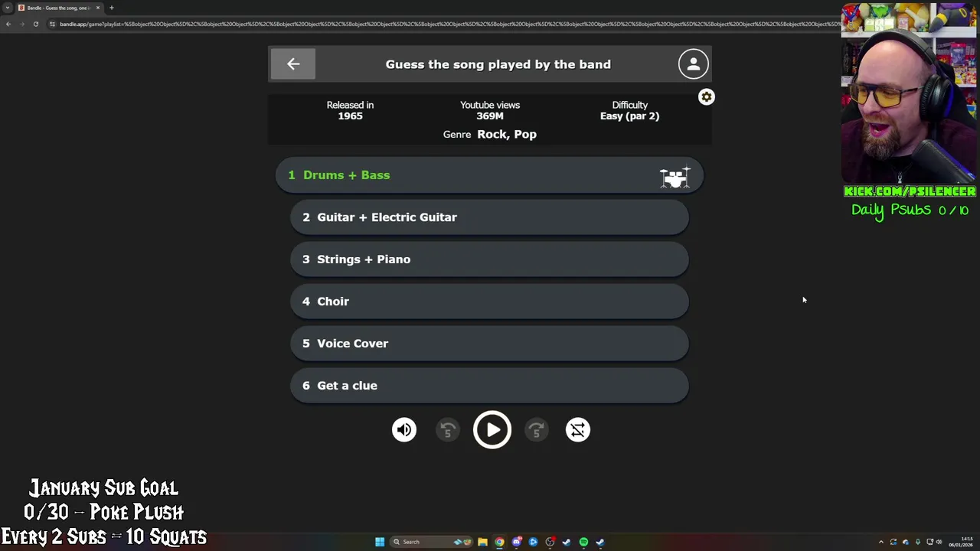
Task: Click the drum kit instrument icon
Action: click(675, 177)
